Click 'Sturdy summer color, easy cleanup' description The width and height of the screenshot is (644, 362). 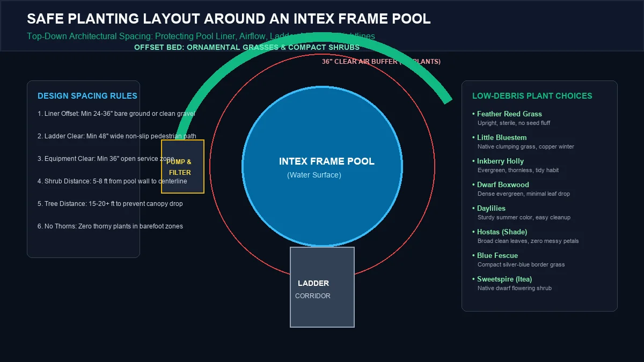[x=524, y=217]
